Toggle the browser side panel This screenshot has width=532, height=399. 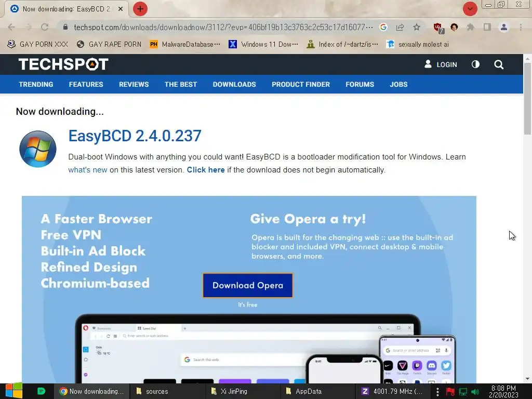click(x=487, y=27)
